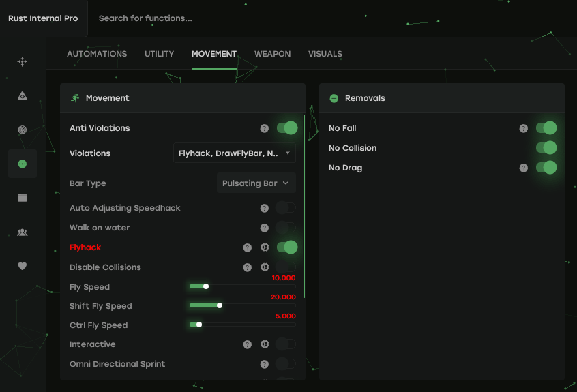Show help for No Fall
The image size is (577, 392).
pyautogui.click(x=523, y=128)
